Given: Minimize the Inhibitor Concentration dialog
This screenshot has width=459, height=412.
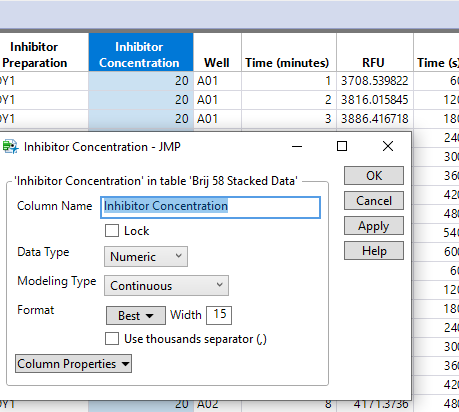Looking at the screenshot, I should tap(297, 146).
